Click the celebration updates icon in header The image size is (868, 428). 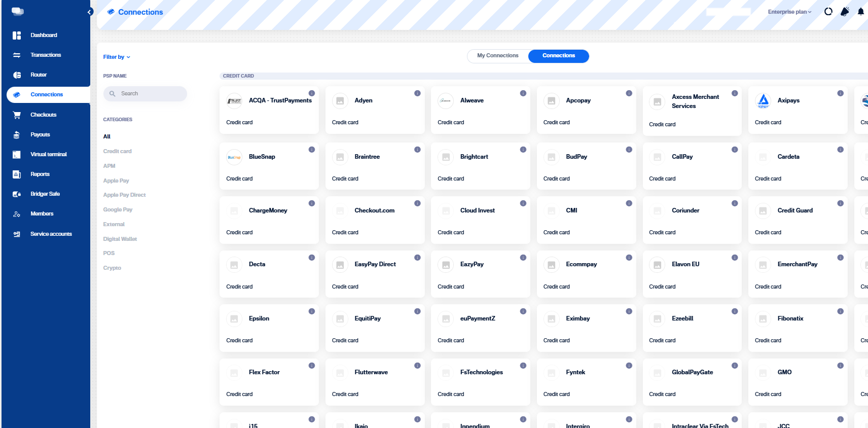[x=844, y=12]
